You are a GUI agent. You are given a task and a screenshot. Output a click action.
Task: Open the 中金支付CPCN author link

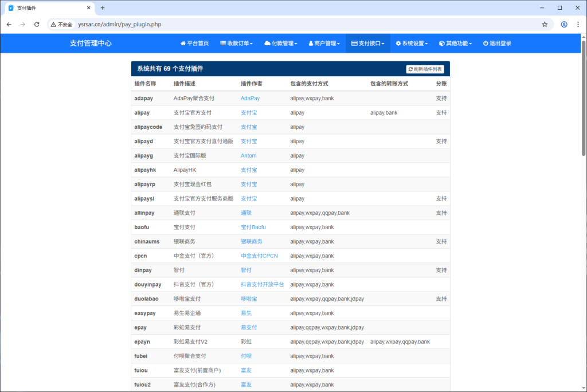click(x=259, y=256)
